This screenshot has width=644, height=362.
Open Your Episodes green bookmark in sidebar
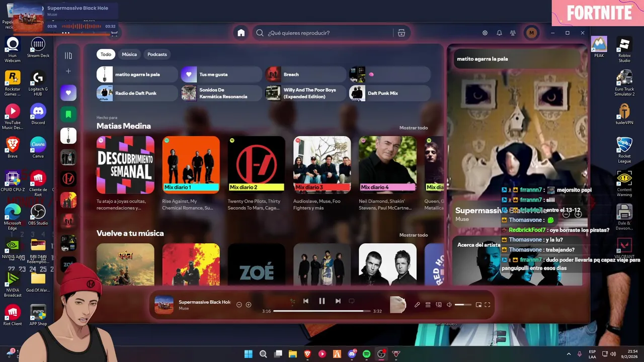[x=68, y=114]
